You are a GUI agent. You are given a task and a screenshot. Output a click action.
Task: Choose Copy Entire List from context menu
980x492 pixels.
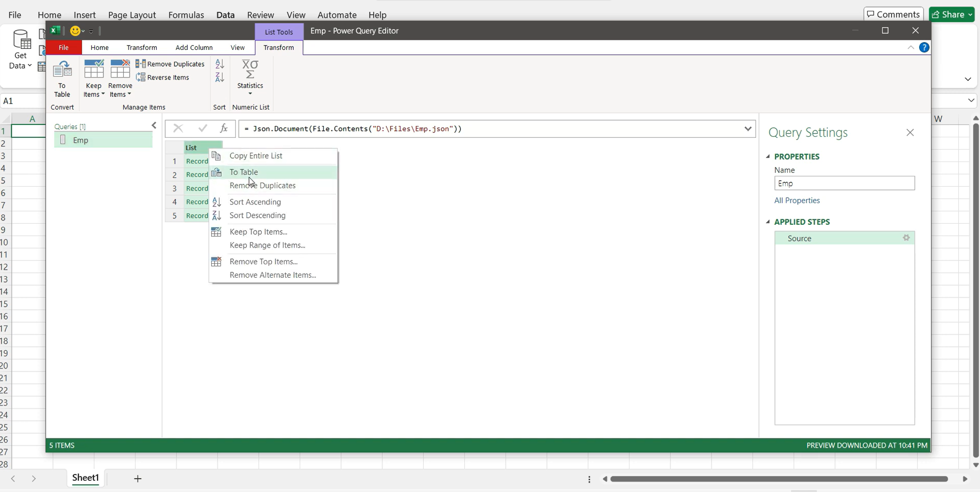click(x=273, y=156)
